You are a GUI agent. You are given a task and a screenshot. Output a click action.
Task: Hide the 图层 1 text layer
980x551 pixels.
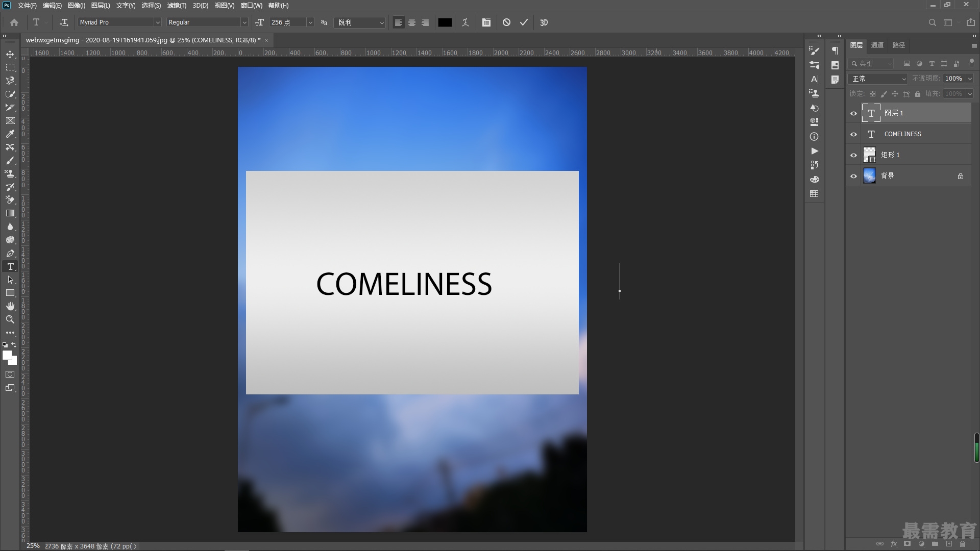click(x=853, y=113)
